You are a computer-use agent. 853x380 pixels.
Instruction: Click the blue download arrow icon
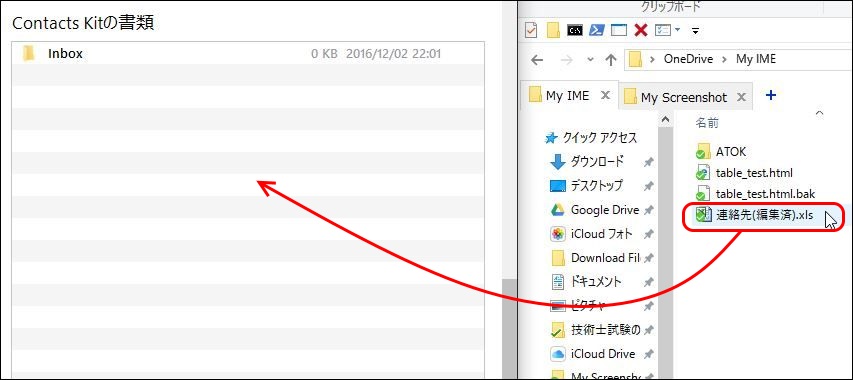click(x=559, y=161)
